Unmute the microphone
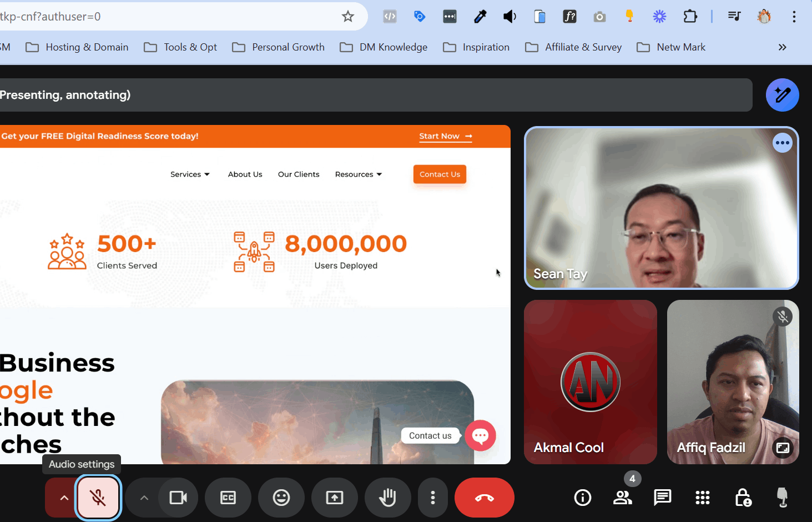The height and width of the screenshot is (522, 812). click(x=98, y=498)
